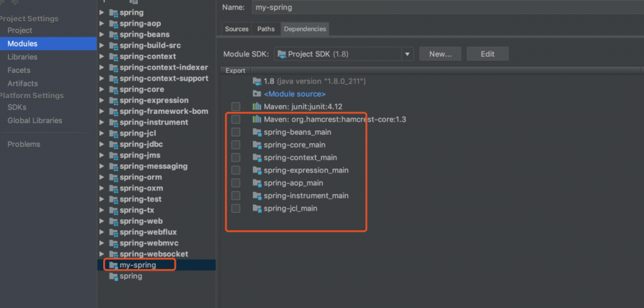Click the spring-websocket module folder icon
This screenshot has height=308, width=644.
click(113, 254)
